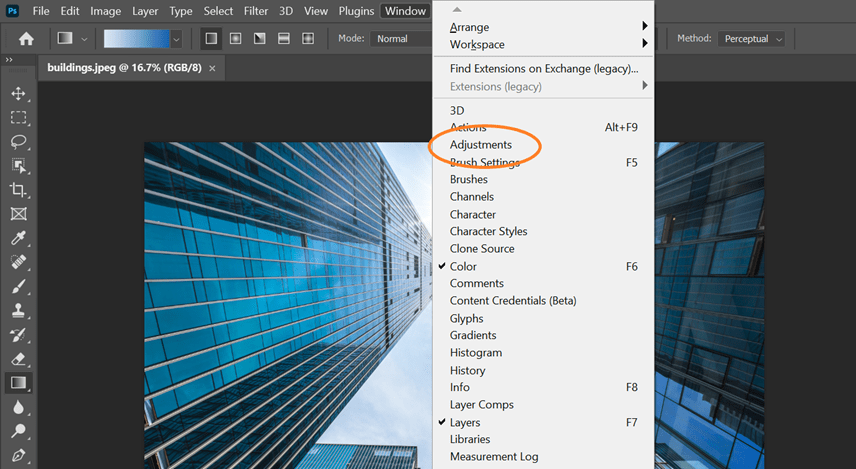
Task: Choose Brushes in Window menu
Action: click(544, 179)
